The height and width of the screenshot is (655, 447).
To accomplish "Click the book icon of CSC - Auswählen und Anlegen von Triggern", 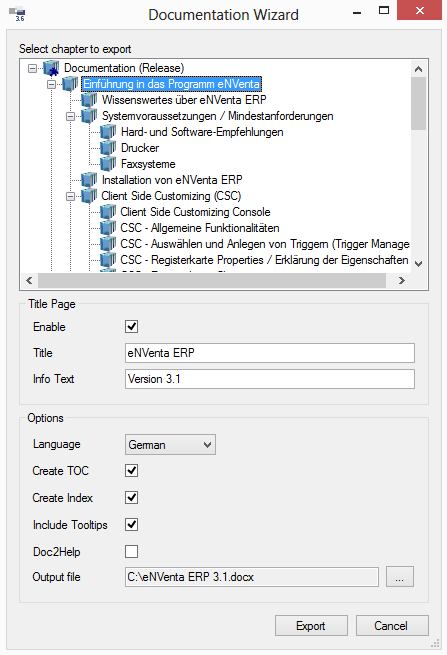I will tap(108, 244).
